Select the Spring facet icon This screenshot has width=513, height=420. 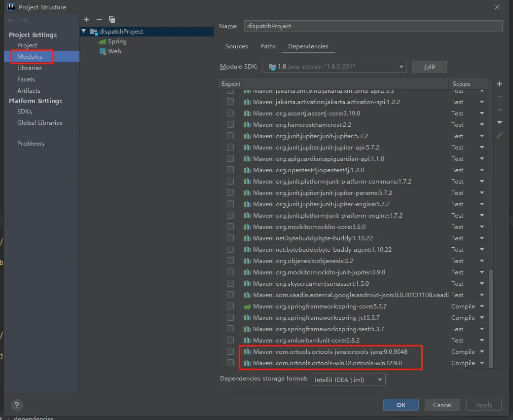pos(103,41)
